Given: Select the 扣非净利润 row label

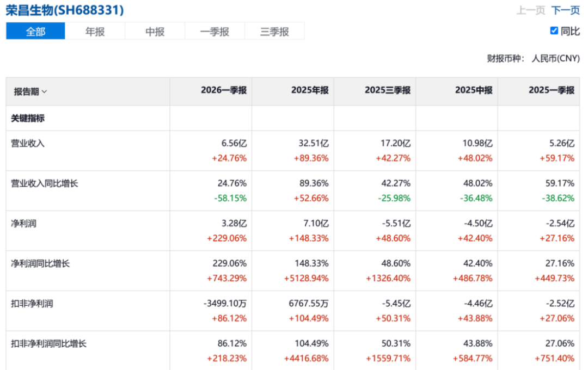Looking at the screenshot, I should point(32,304).
